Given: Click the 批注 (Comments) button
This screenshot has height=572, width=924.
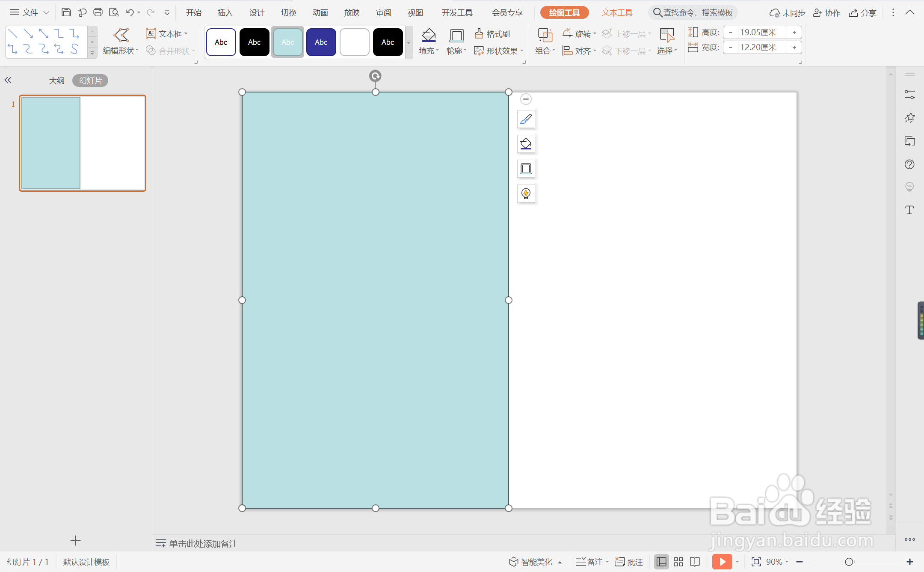Looking at the screenshot, I should [x=629, y=562].
